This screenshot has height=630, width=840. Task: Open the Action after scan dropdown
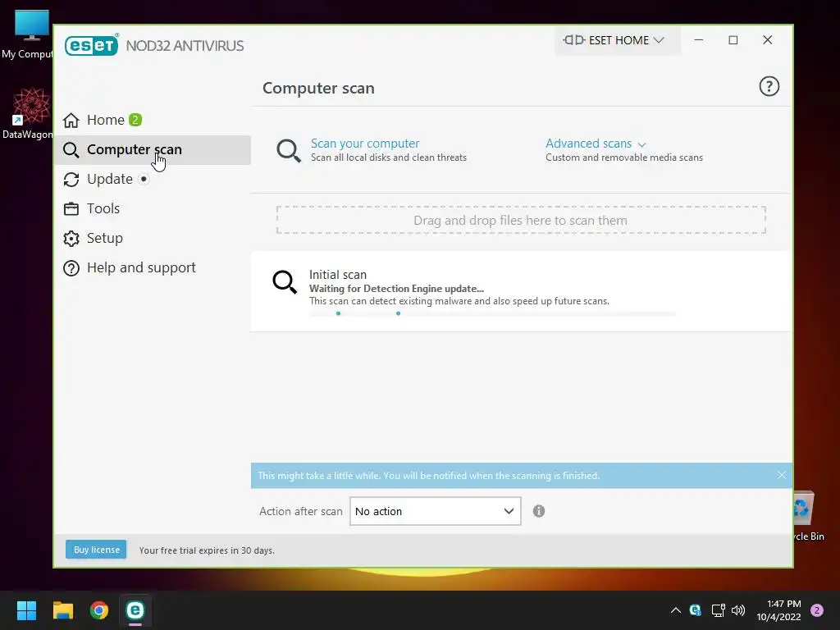[x=435, y=511]
